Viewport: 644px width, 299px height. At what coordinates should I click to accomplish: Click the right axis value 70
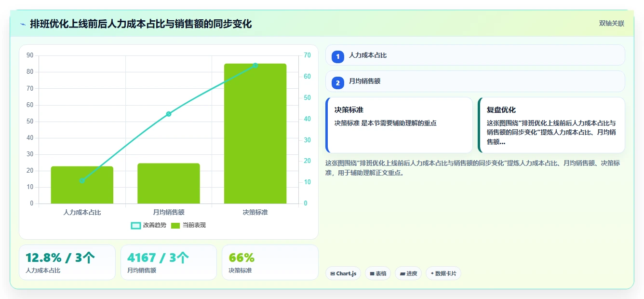click(308, 55)
